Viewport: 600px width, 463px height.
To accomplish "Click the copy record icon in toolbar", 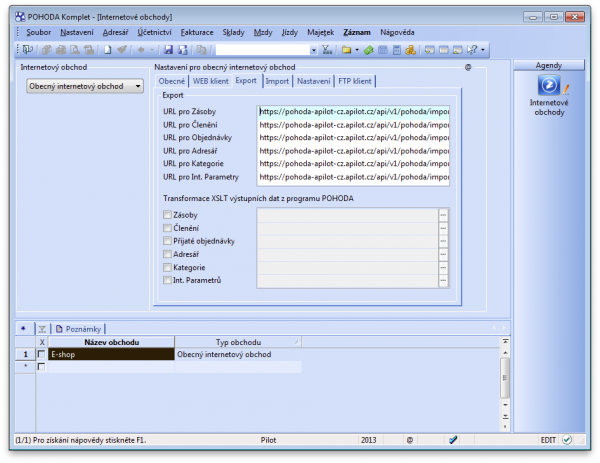I will coord(201,50).
